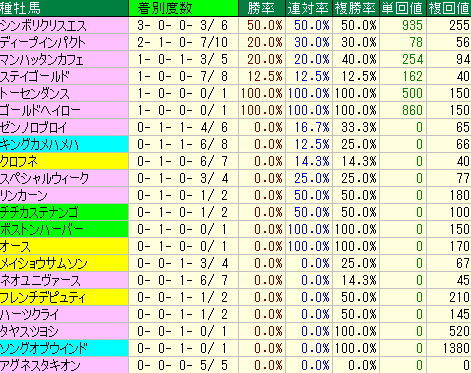The height and width of the screenshot is (373, 471).
Task: Click クロフネ record 0-1-0-6/7
Action: pos(182,161)
